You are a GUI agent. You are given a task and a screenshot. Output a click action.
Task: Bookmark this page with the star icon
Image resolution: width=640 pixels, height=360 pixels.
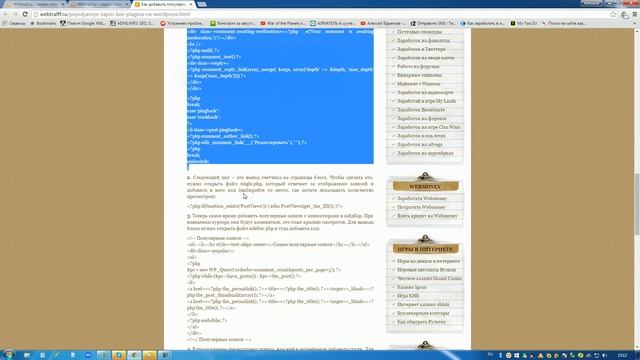[613, 14]
